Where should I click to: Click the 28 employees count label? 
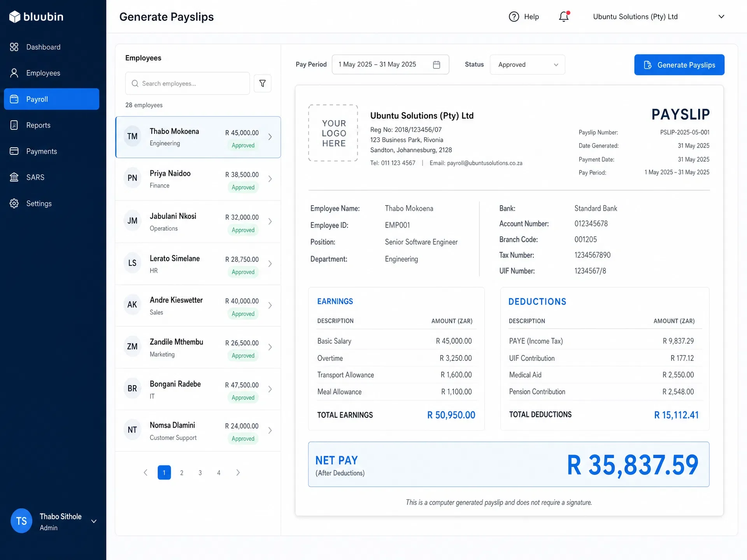144,105
